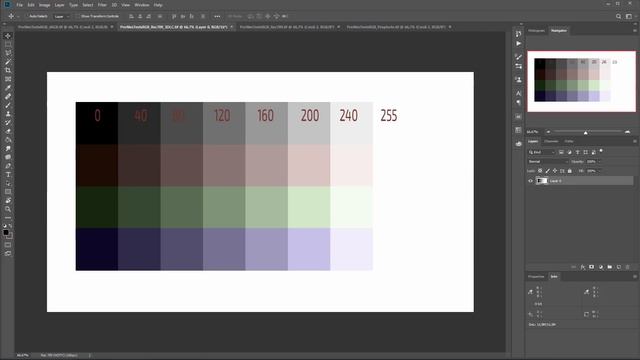Select the Zoom tool in the toolbox
This screenshot has height=360, width=640.
tap(8, 209)
